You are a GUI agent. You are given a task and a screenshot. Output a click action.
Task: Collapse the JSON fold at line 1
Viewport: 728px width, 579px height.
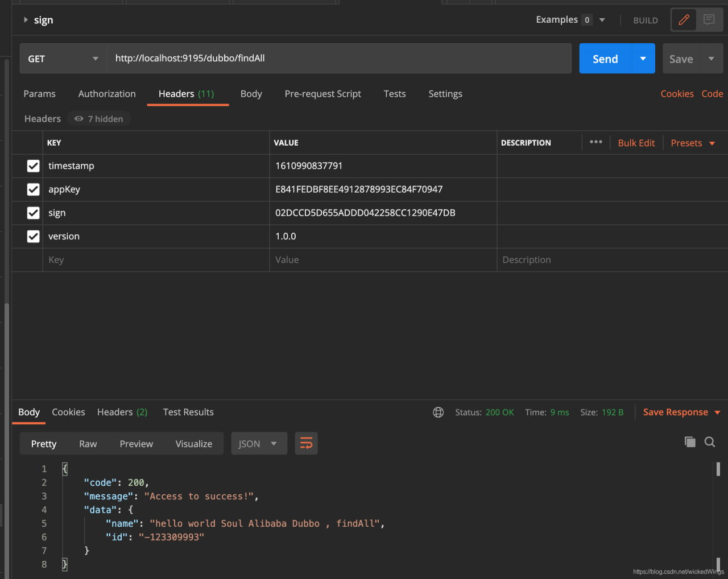[65, 469]
